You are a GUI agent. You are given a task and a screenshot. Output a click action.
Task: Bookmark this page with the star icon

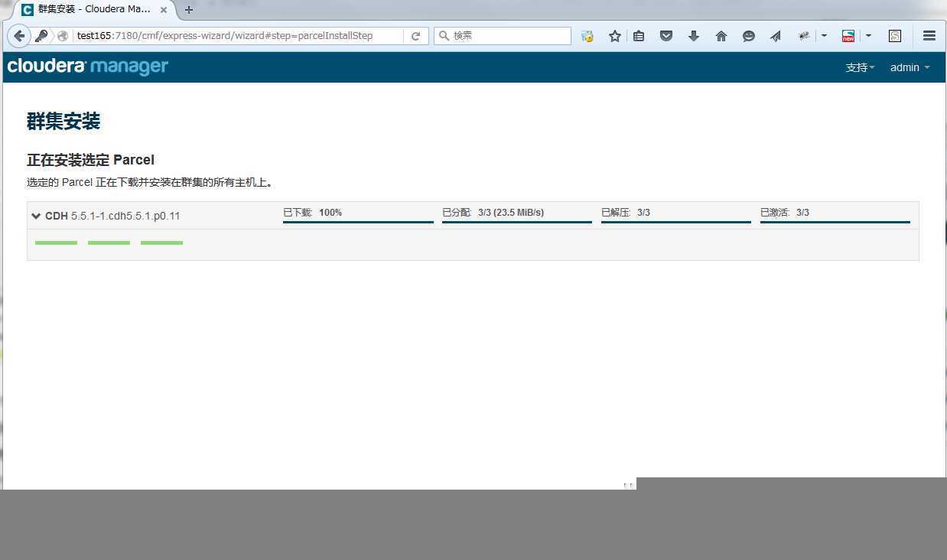[614, 36]
